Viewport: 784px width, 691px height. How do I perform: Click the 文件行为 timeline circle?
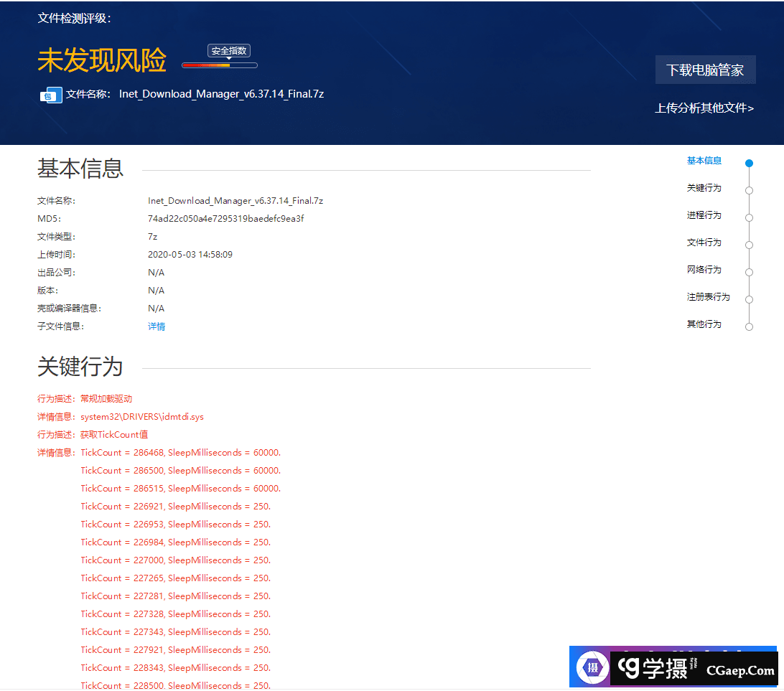(749, 245)
